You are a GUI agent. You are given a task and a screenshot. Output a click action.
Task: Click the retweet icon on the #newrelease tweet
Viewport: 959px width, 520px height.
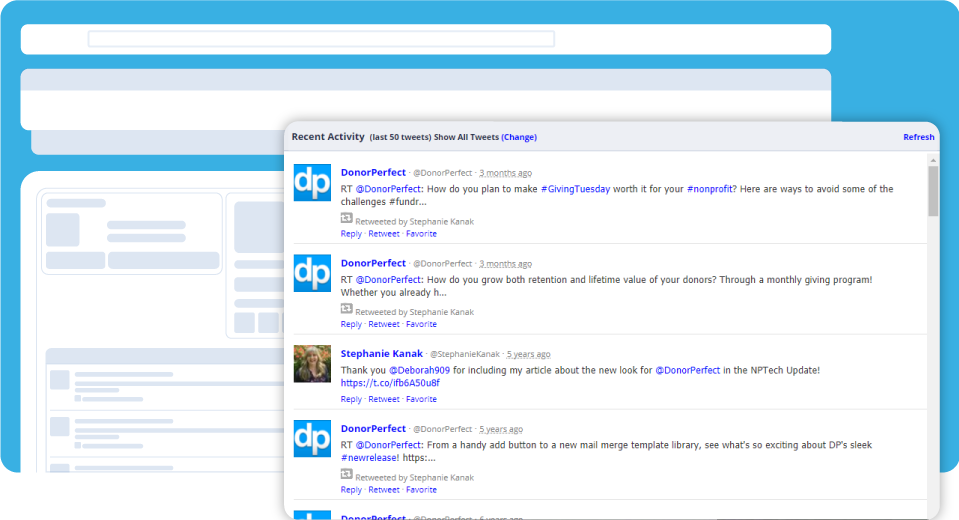[346, 474]
